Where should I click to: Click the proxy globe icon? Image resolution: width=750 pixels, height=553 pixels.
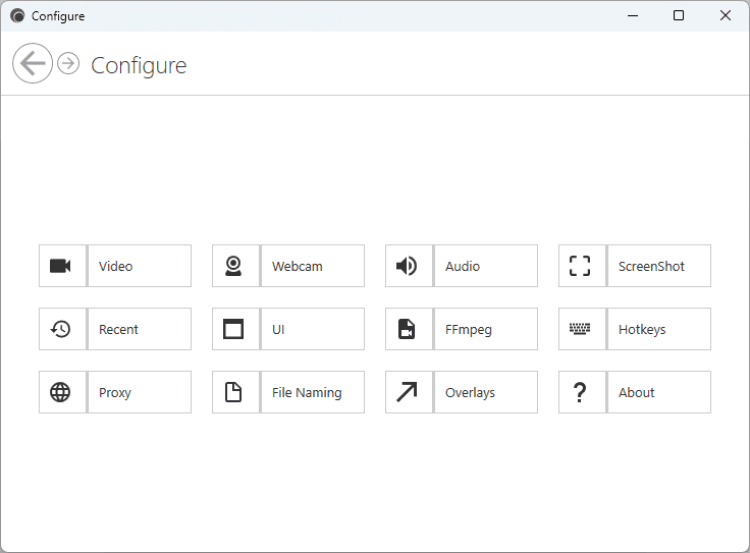click(61, 392)
